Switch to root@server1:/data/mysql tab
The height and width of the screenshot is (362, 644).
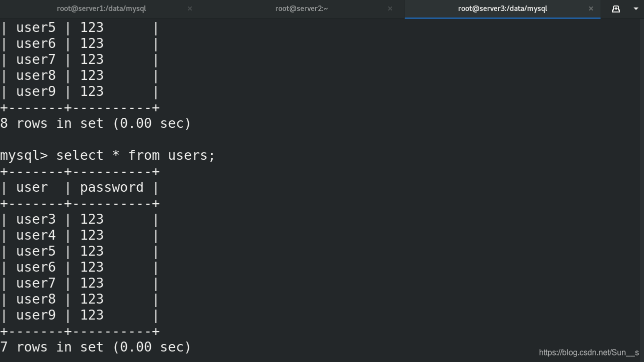[x=101, y=8]
